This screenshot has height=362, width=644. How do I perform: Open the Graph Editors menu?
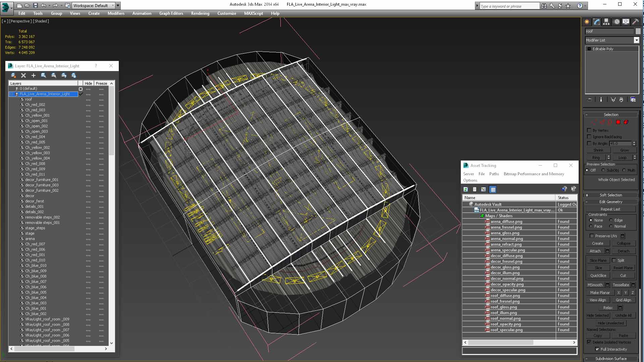pos(171,13)
